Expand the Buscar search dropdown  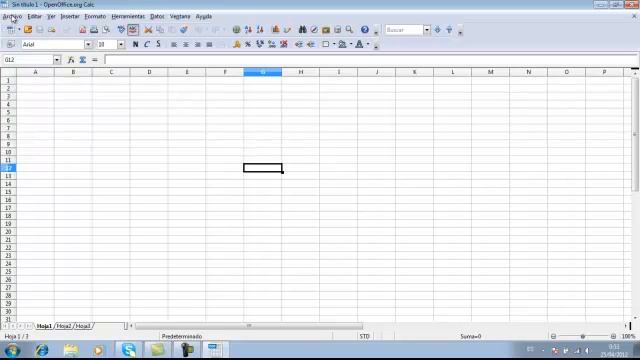[x=427, y=30]
